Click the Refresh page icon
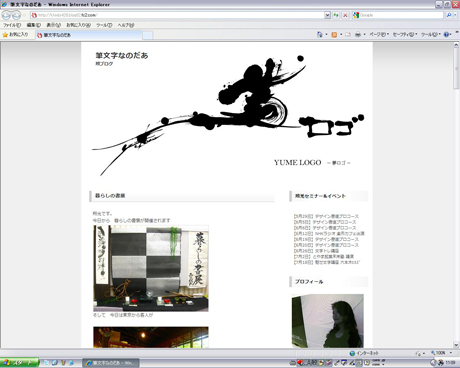Screen dimensions: 460x368 click(336, 15)
